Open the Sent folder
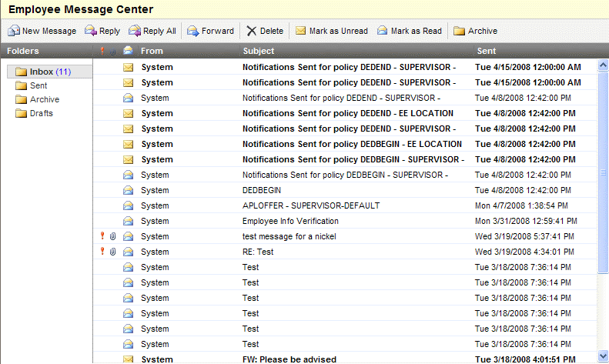The height and width of the screenshot is (364, 609). coord(38,85)
